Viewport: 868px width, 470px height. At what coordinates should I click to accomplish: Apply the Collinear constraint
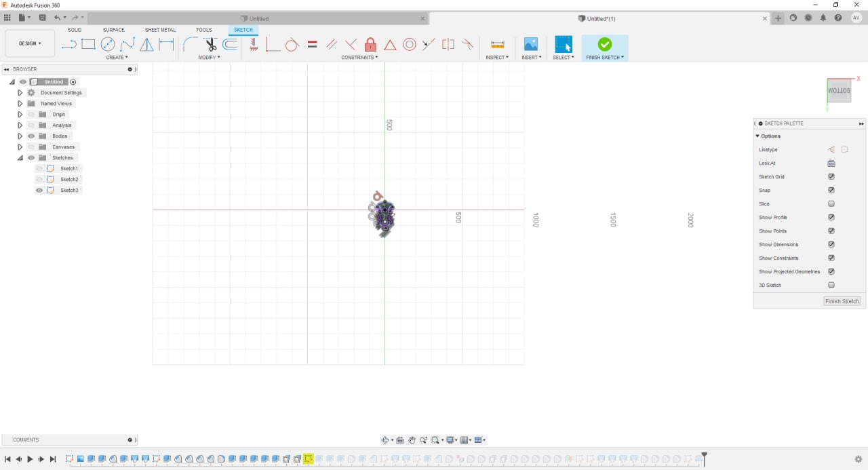tap(429, 45)
